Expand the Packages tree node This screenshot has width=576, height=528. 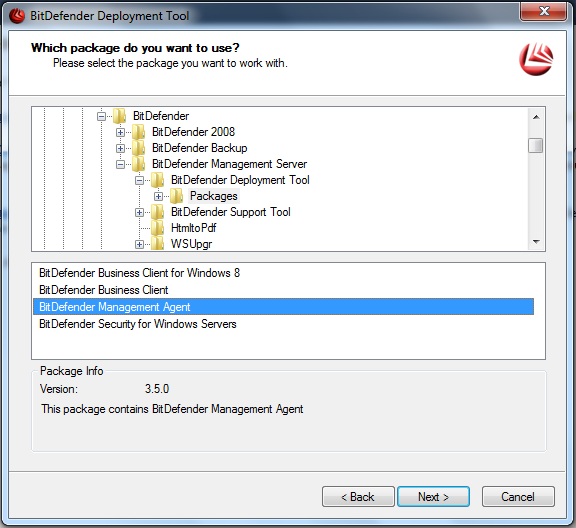pos(158,197)
